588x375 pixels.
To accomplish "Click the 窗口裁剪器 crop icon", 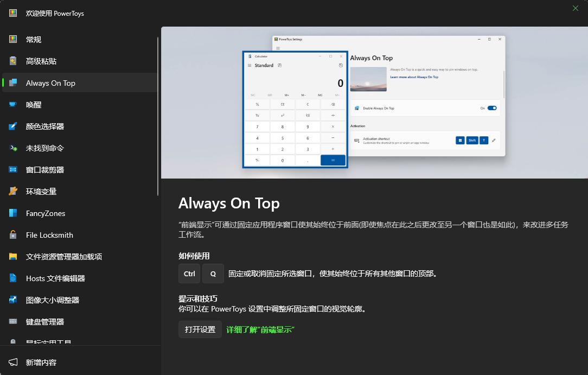I will (x=13, y=169).
